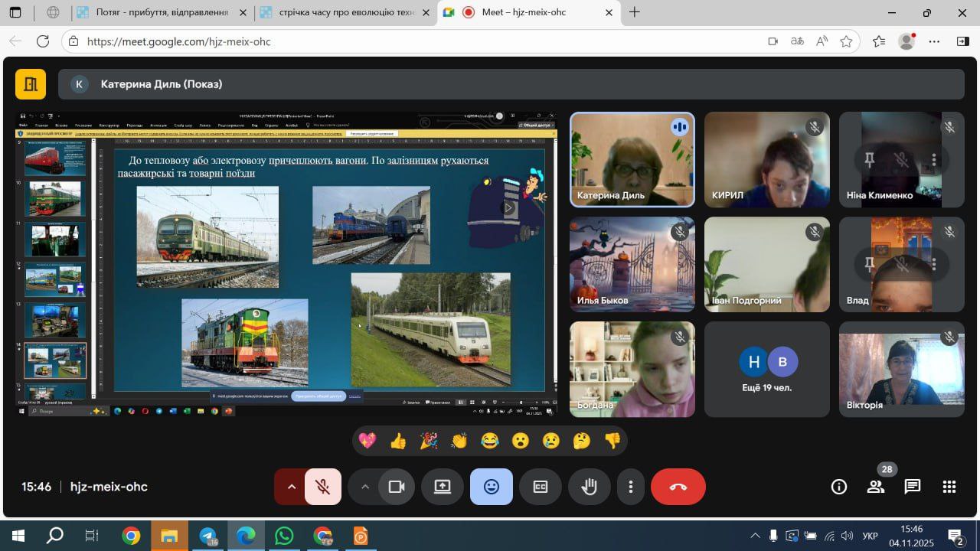This screenshot has width=980, height=551.
Task: Expand camera video settings arrow
Action: (x=364, y=487)
